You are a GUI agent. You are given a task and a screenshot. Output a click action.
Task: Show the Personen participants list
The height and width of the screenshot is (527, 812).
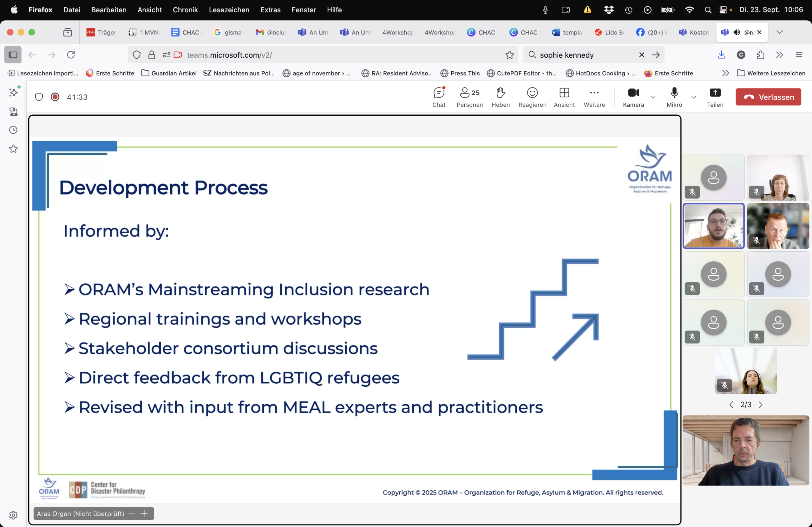(x=469, y=97)
